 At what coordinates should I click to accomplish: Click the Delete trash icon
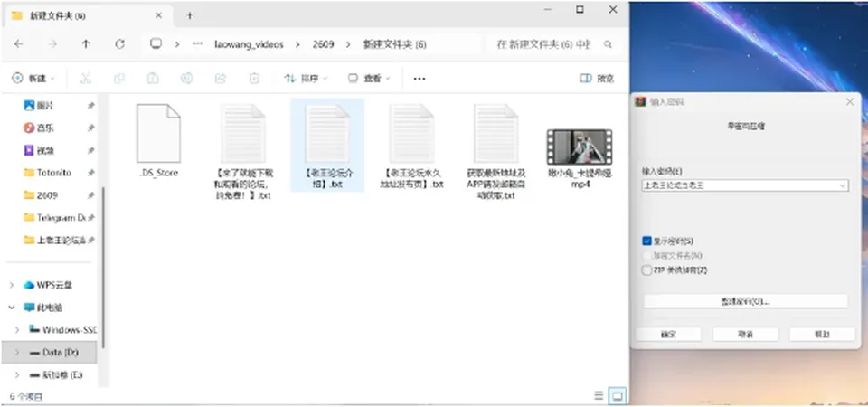pos(254,79)
